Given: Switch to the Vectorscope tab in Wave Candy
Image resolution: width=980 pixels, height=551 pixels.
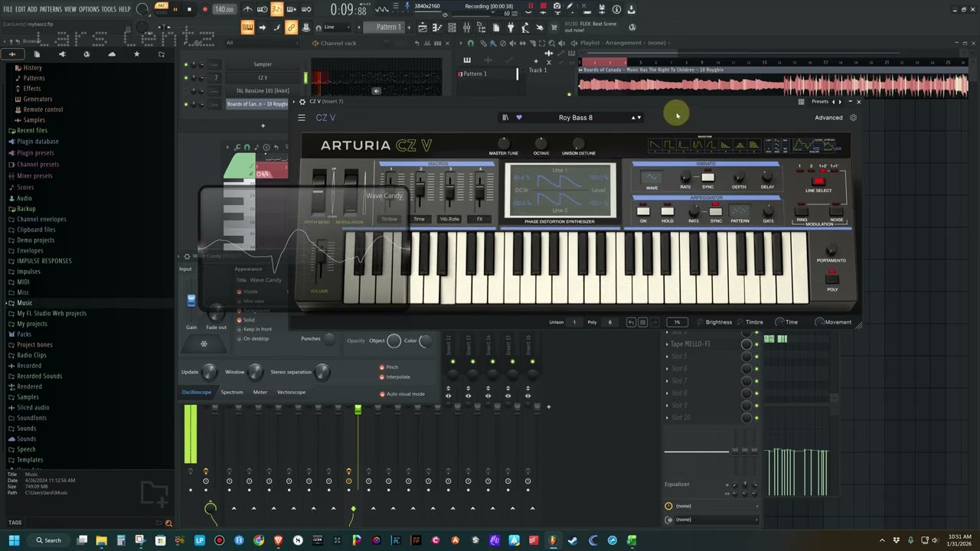Looking at the screenshot, I should (x=291, y=393).
